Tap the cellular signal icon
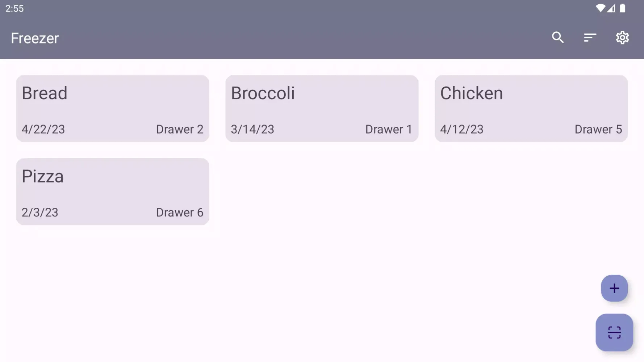This screenshot has height=362, width=644. pos(612,8)
